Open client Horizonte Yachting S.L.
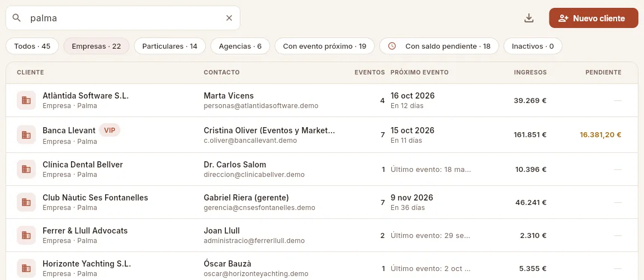This screenshot has width=644, height=280. (x=87, y=264)
